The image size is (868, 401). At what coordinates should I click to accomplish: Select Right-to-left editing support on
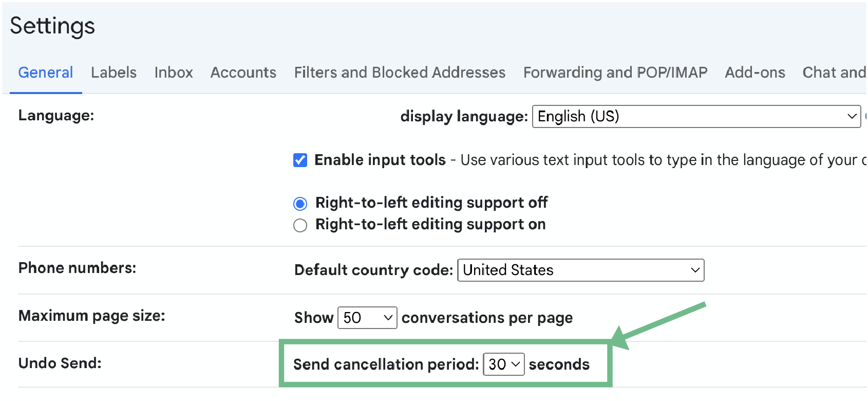300,226
